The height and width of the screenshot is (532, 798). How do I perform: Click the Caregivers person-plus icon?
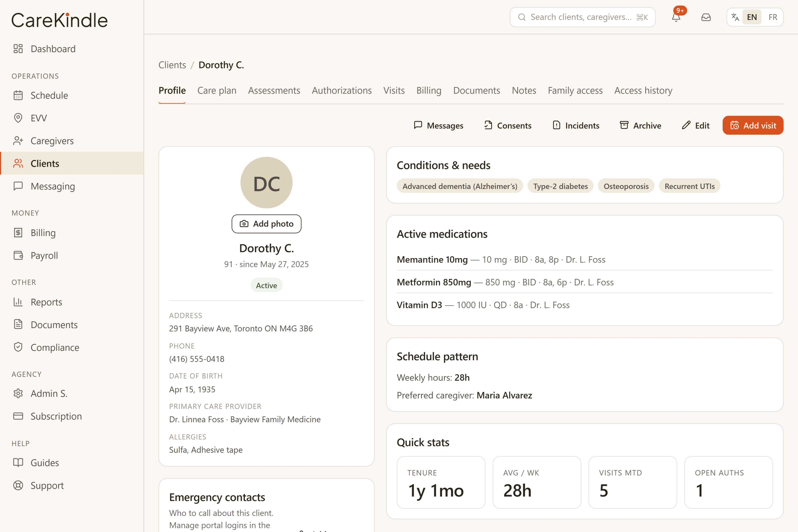(18, 141)
